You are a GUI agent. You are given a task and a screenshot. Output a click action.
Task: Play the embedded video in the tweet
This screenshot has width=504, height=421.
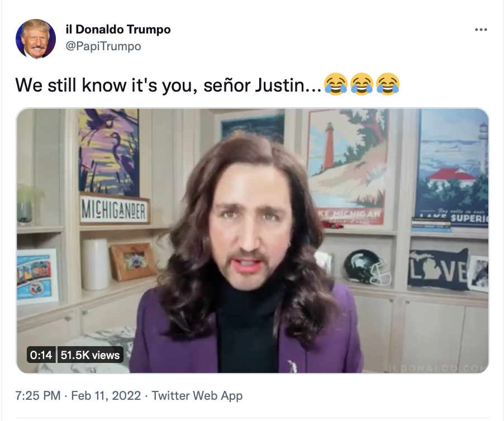pyautogui.click(x=253, y=241)
